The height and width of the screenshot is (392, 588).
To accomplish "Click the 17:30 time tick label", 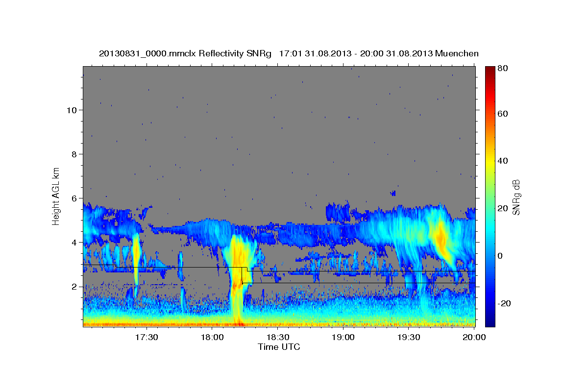I will point(147,337).
